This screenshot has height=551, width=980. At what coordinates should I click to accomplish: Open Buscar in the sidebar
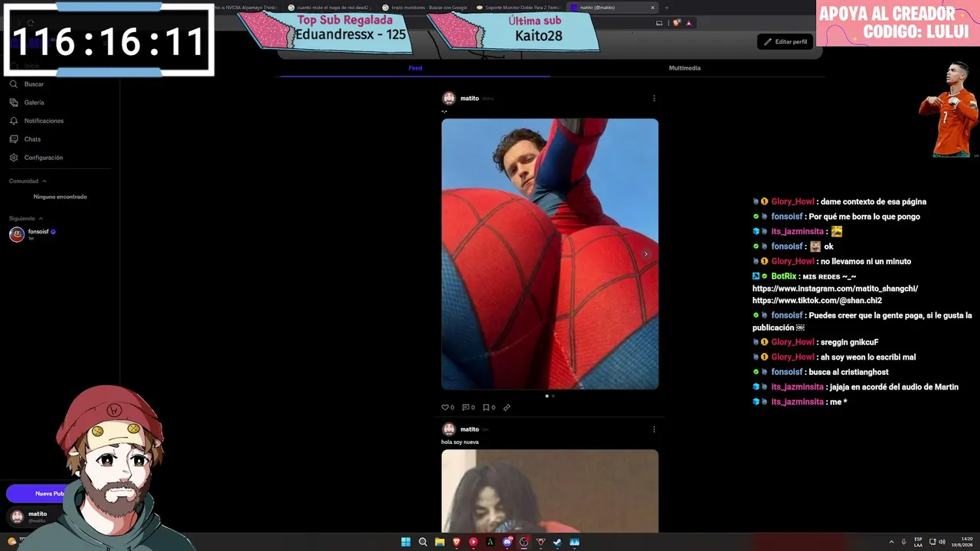(34, 84)
